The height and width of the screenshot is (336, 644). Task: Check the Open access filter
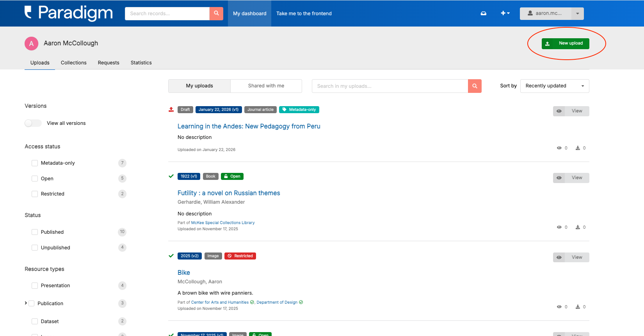(35, 178)
